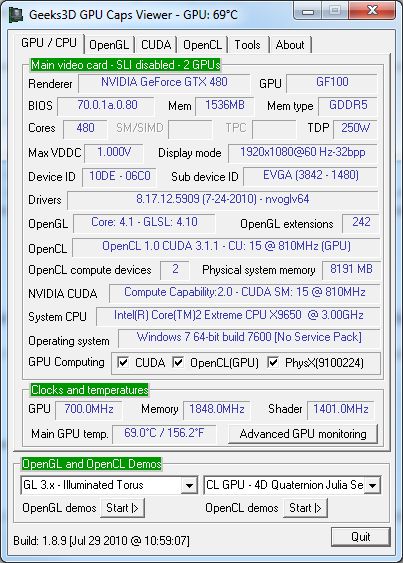The height and width of the screenshot is (563, 403).
Task: Minimize the GPU Caps Viewer window
Action: tap(307, 11)
